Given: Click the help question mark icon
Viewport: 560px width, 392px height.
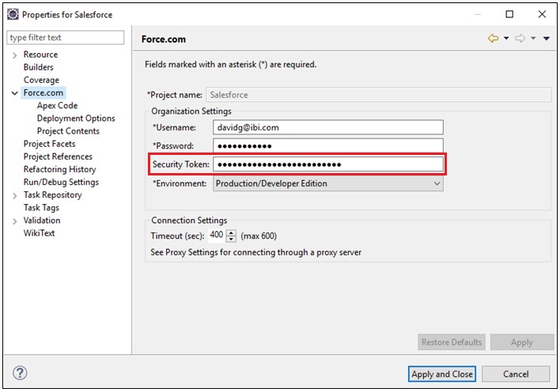Looking at the screenshot, I should (20, 373).
